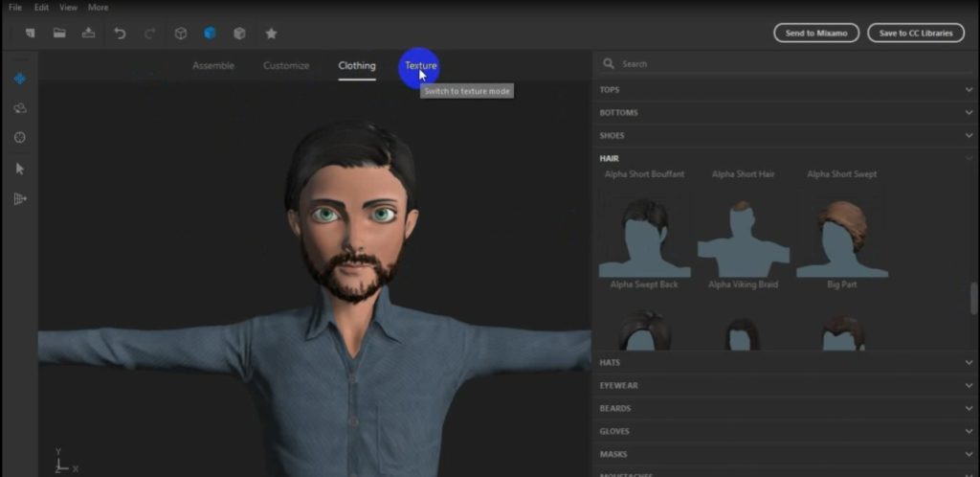The height and width of the screenshot is (477, 980).
Task: Click the search magnifier icon
Action: (608, 63)
